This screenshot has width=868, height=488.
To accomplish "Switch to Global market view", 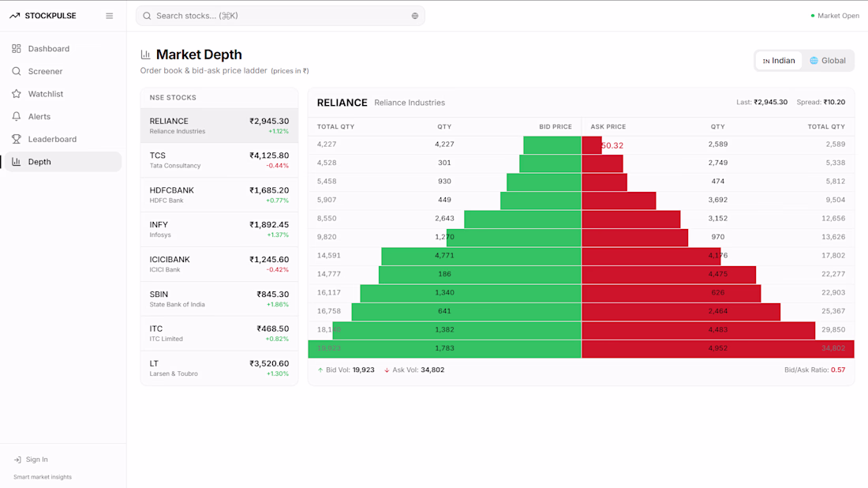I will click(828, 60).
